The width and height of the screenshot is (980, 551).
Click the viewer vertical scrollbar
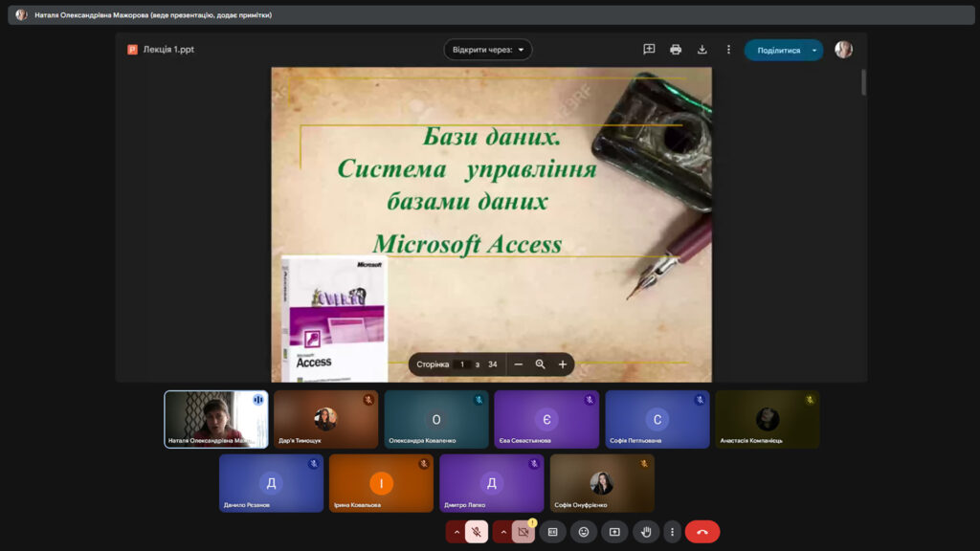point(864,82)
